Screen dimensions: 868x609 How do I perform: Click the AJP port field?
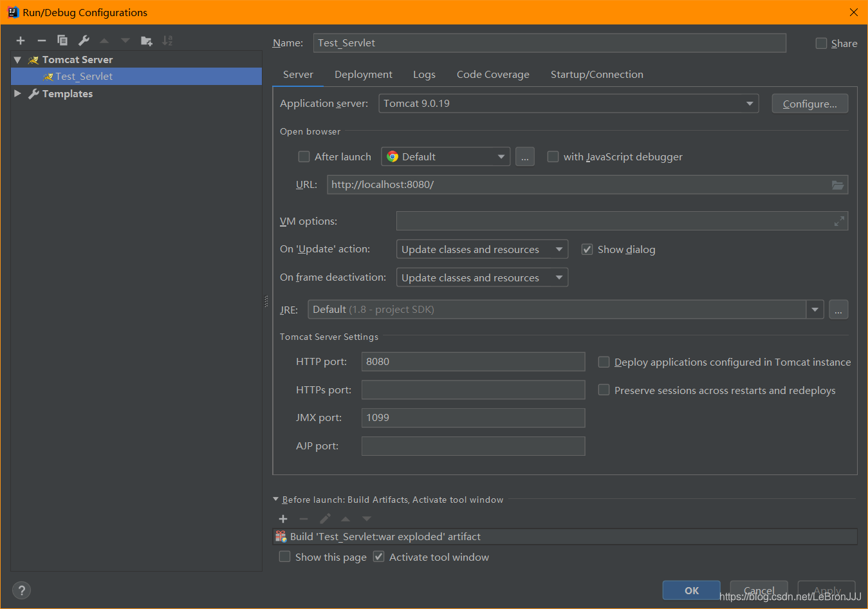(473, 446)
